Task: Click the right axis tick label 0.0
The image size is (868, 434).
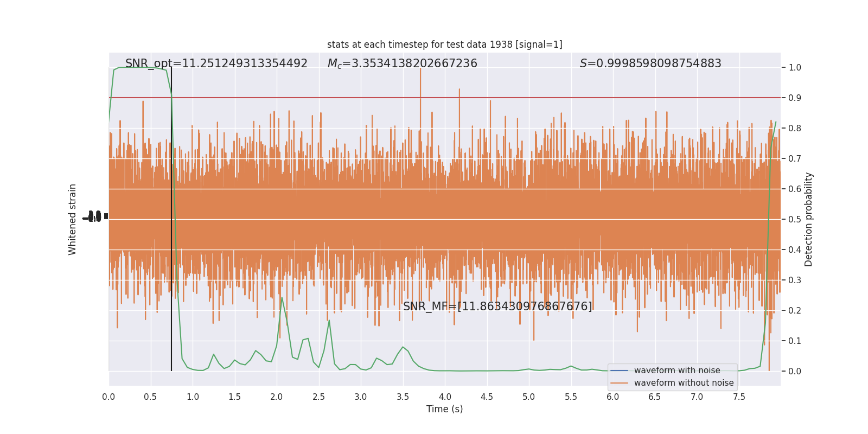Action: (x=795, y=372)
